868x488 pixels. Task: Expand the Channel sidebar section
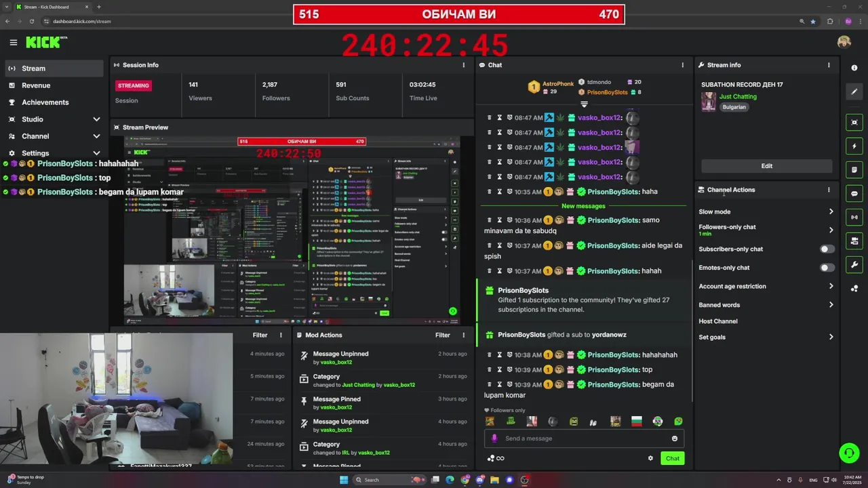click(96, 136)
